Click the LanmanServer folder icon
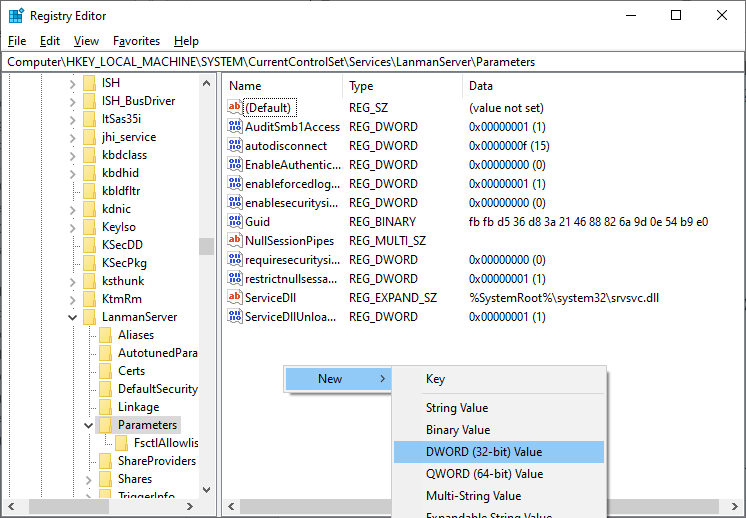This screenshot has height=518, width=746. (x=90, y=317)
